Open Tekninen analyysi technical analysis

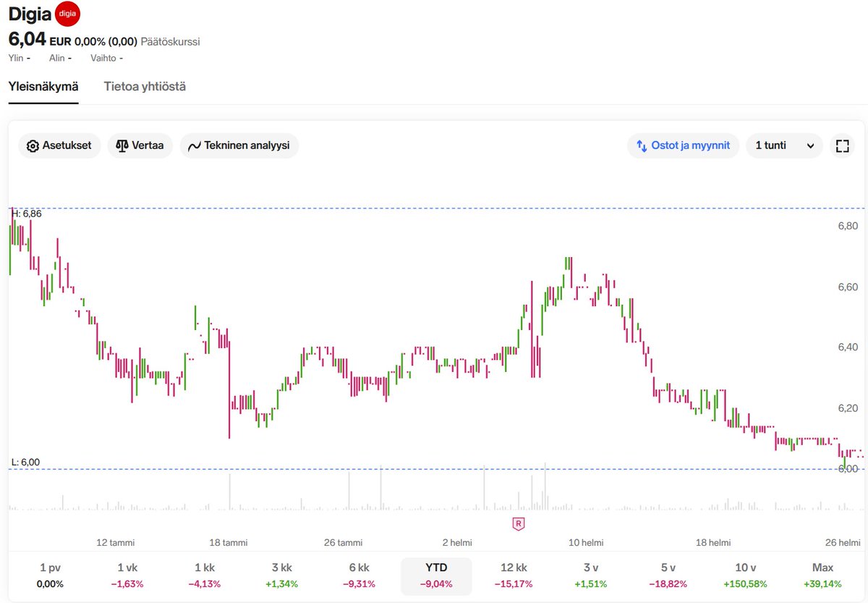239,146
